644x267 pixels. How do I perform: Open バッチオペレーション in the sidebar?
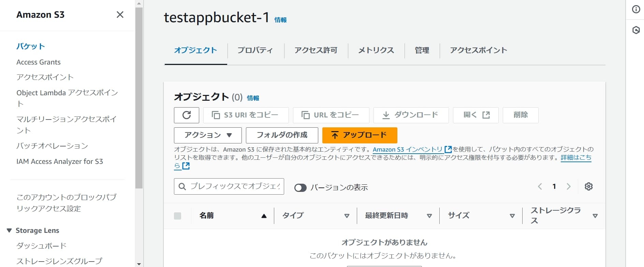click(52, 146)
